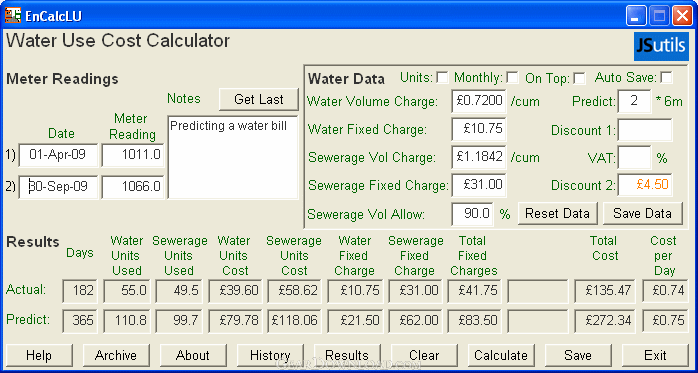Click the Get Last button
Screen dimensions: 698x373
[259, 99]
